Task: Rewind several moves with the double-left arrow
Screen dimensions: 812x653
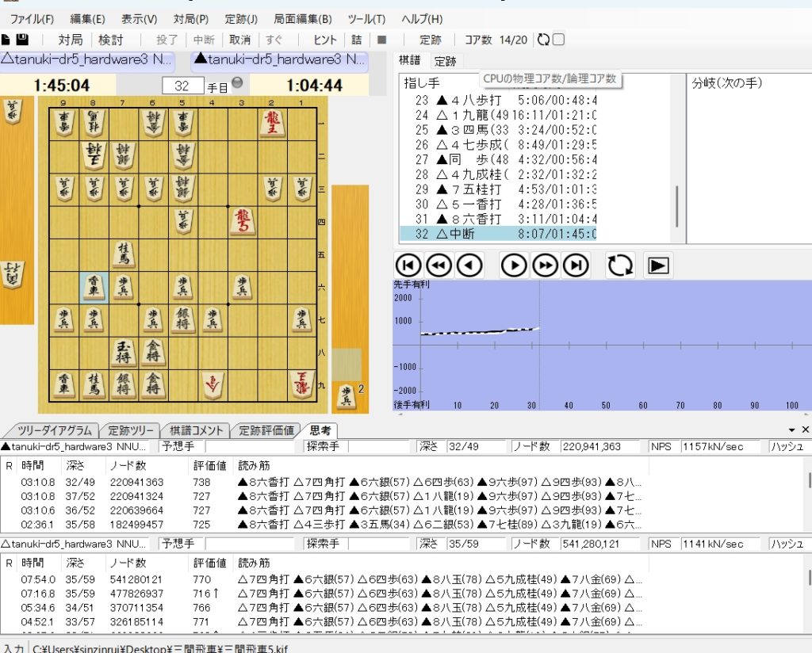Action: (x=439, y=265)
